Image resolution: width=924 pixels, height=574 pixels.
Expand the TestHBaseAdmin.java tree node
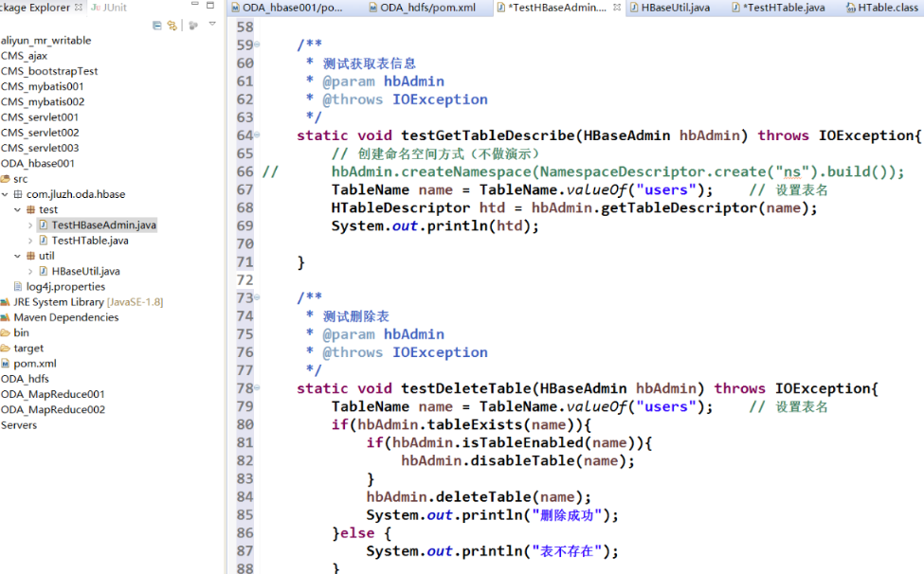pyautogui.click(x=30, y=224)
